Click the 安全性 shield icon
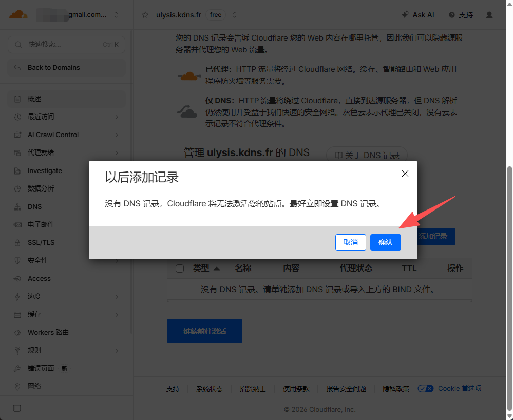The width and height of the screenshot is (513, 420). click(17, 261)
